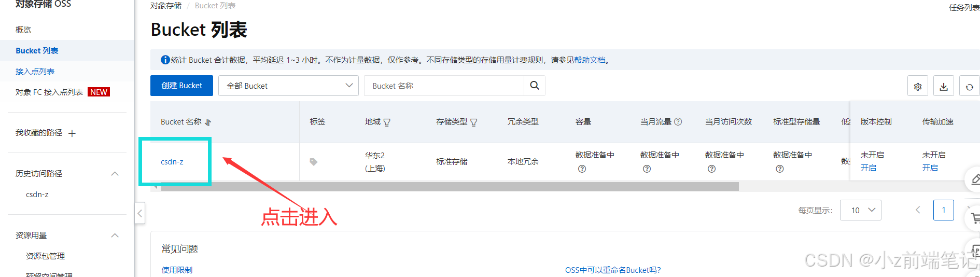Click the 当月流量 header help icon

coord(678,121)
